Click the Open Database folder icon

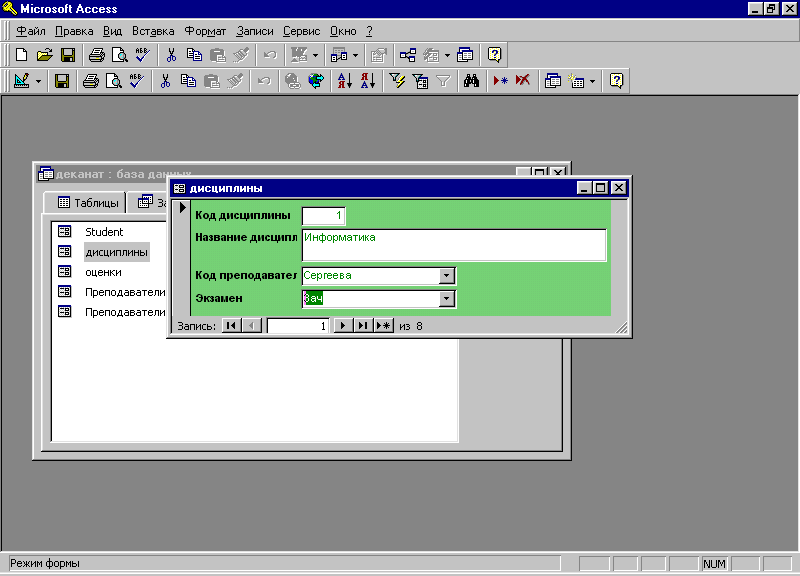click(44, 55)
